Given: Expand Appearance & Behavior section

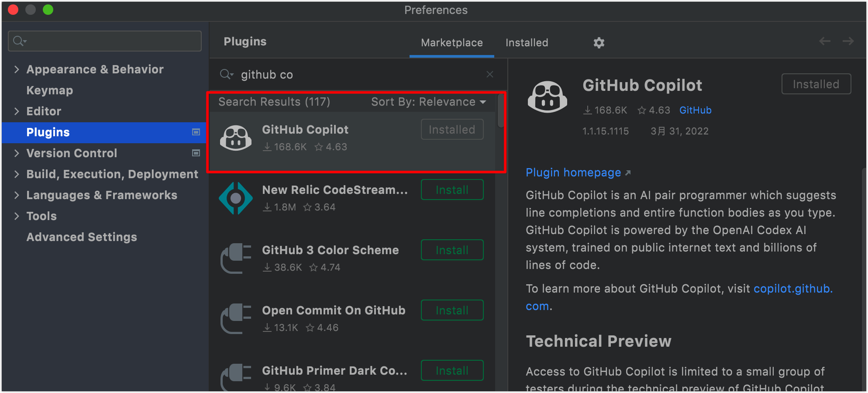Looking at the screenshot, I should [x=17, y=69].
